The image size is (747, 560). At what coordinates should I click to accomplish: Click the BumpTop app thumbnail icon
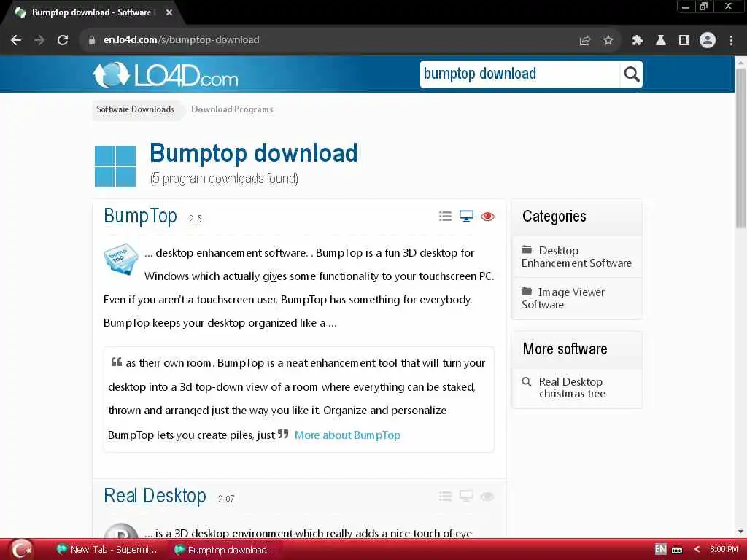[x=121, y=259]
